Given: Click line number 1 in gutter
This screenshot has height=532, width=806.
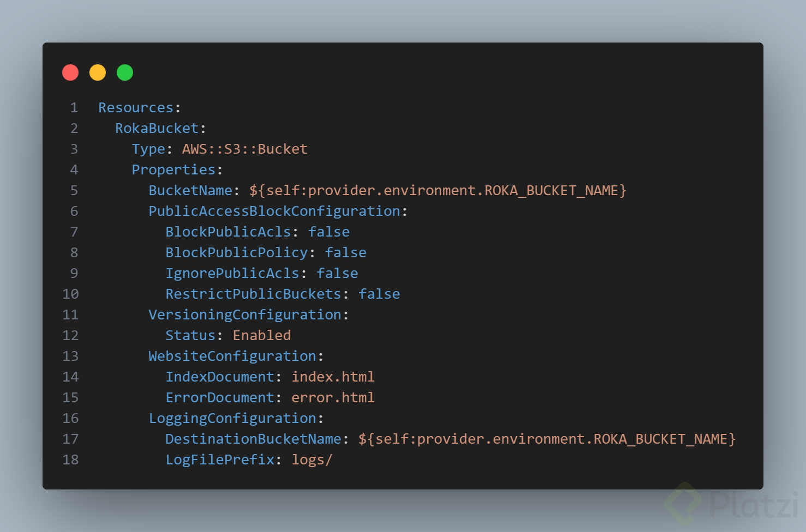Looking at the screenshot, I should [x=74, y=108].
